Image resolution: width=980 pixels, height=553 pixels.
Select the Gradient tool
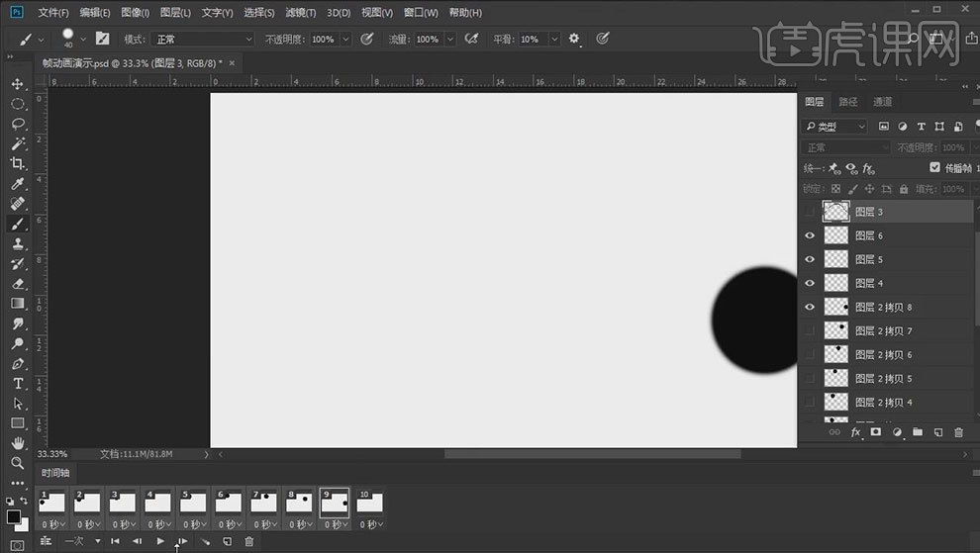coord(18,304)
